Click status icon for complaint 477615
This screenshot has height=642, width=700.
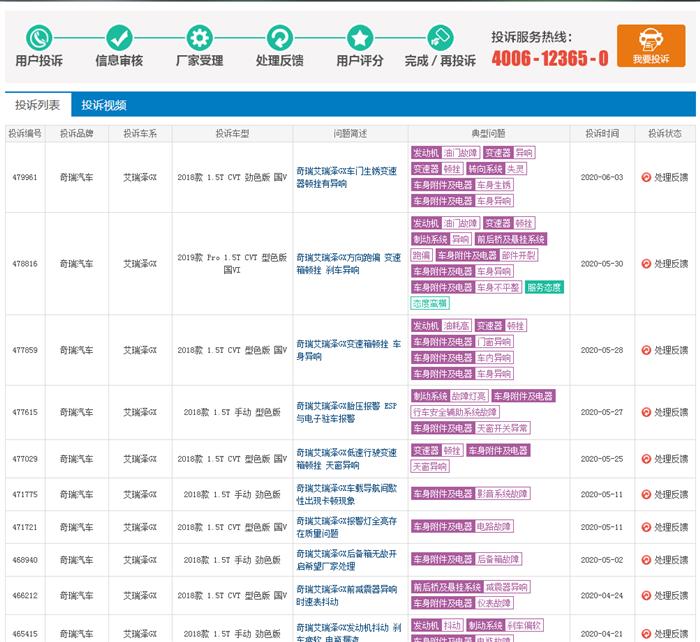[x=646, y=412]
